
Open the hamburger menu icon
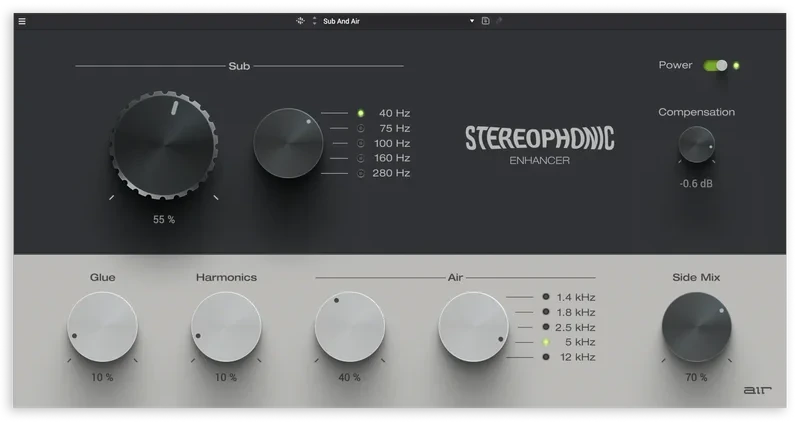(x=22, y=21)
